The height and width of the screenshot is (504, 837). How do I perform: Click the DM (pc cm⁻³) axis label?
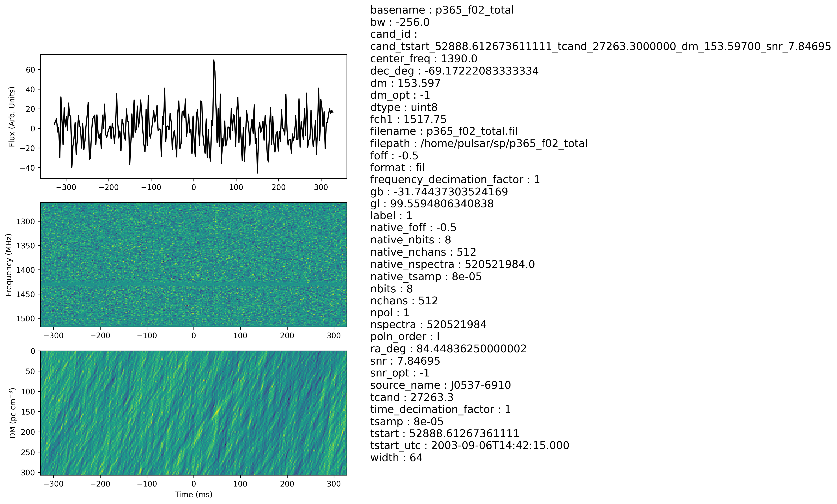tap(13, 413)
